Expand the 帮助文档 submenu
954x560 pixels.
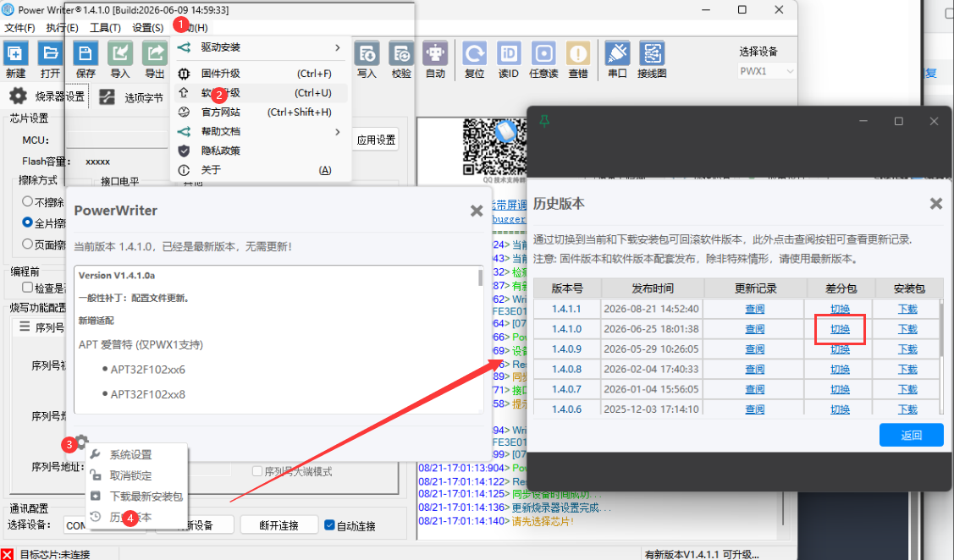tap(262, 131)
